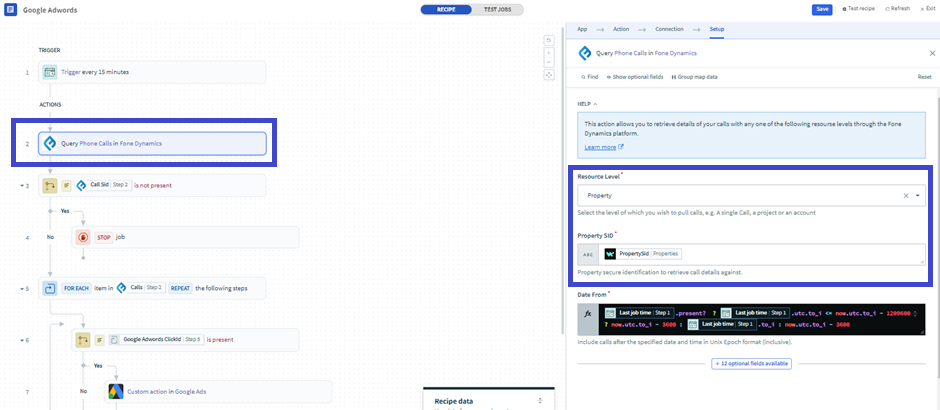Close the Query Phone Calls setup panel

tap(932, 53)
